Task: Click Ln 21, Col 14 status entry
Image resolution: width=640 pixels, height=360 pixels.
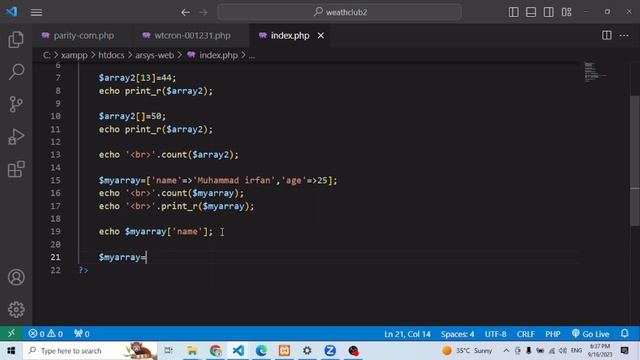Action: click(407, 333)
